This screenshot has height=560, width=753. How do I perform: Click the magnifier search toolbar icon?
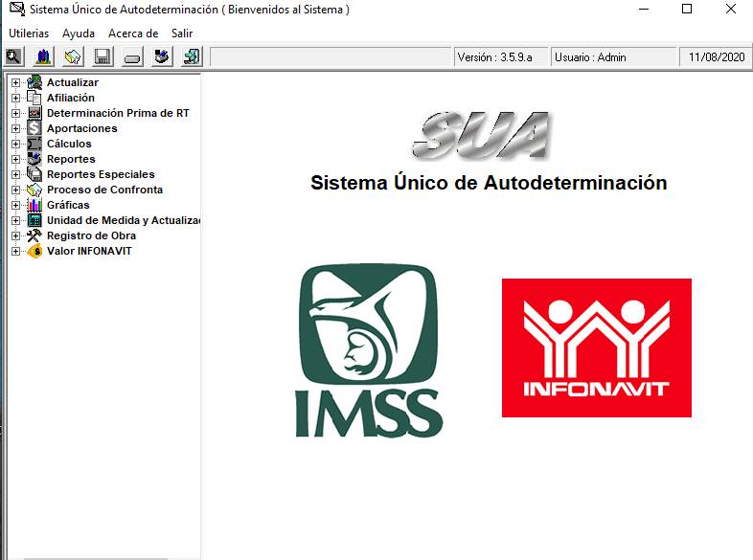(x=13, y=57)
